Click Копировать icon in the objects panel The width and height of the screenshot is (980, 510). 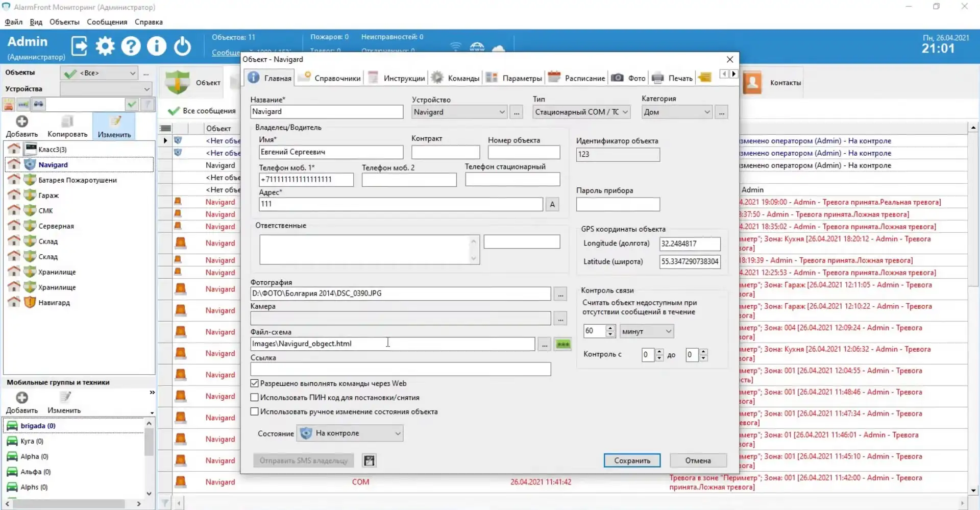click(67, 122)
